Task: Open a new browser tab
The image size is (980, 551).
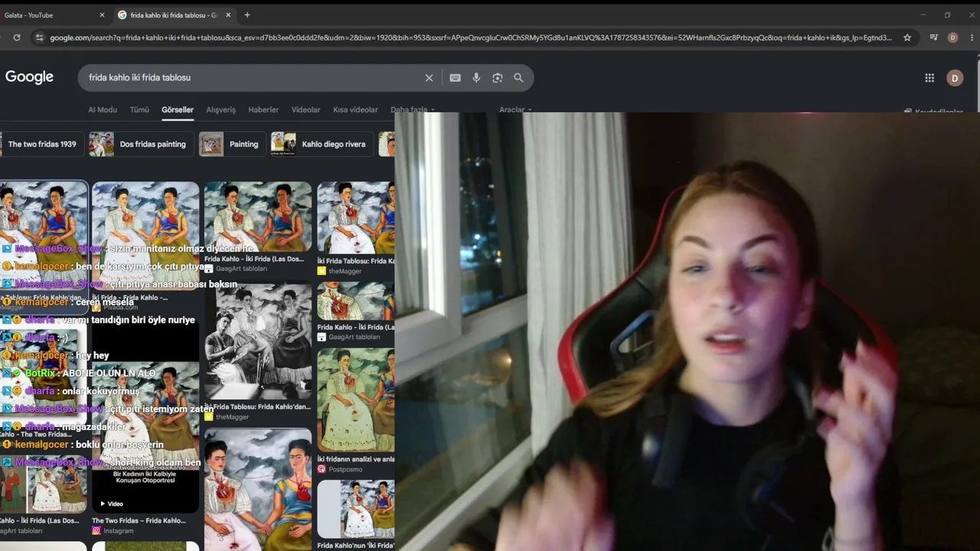Action: pyautogui.click(x=247, y=15)
